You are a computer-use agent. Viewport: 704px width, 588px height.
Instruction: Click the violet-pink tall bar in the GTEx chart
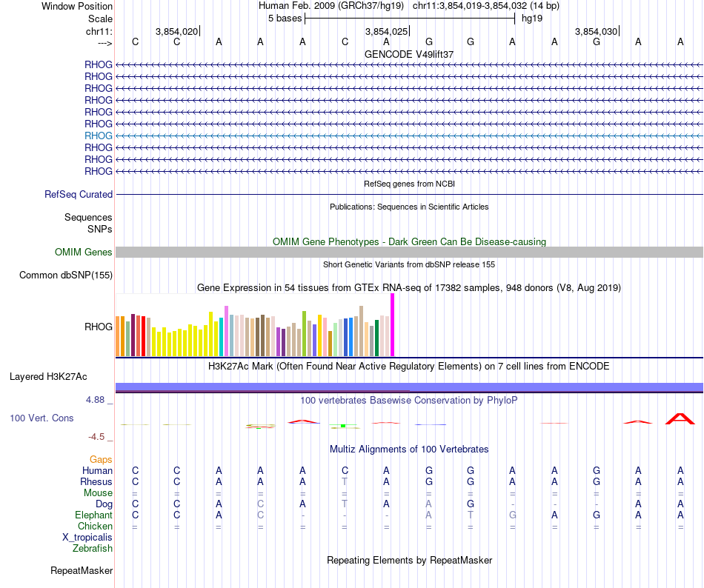click(x=226, y=331)
